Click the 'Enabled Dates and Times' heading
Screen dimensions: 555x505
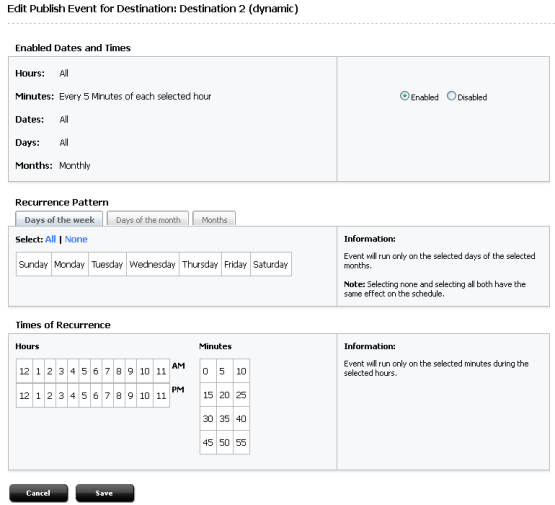click(73, 48)
